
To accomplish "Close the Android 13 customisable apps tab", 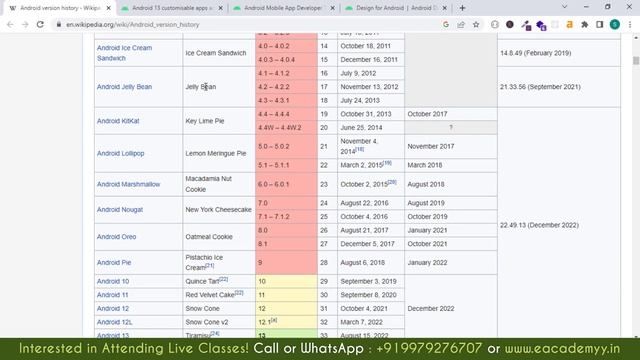I will (x=220, y=8).
